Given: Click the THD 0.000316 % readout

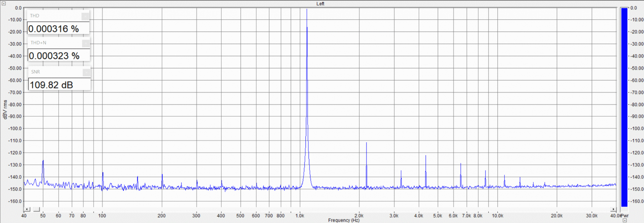Looking at the screenshot, I should pos(58,29).
